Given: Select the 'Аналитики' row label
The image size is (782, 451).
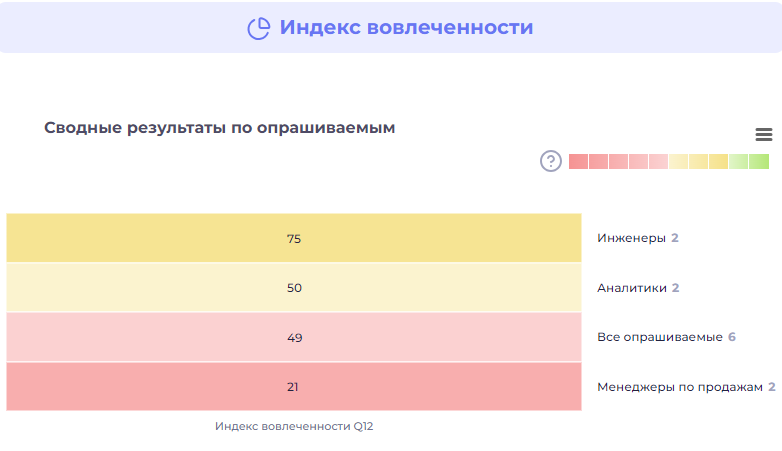Looking at the screenshot, I should [631, 288].
